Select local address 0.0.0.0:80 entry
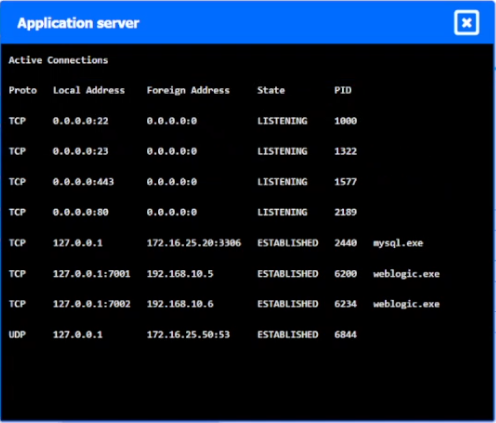This screenshot has height=423, width=496. click(80, 212)
